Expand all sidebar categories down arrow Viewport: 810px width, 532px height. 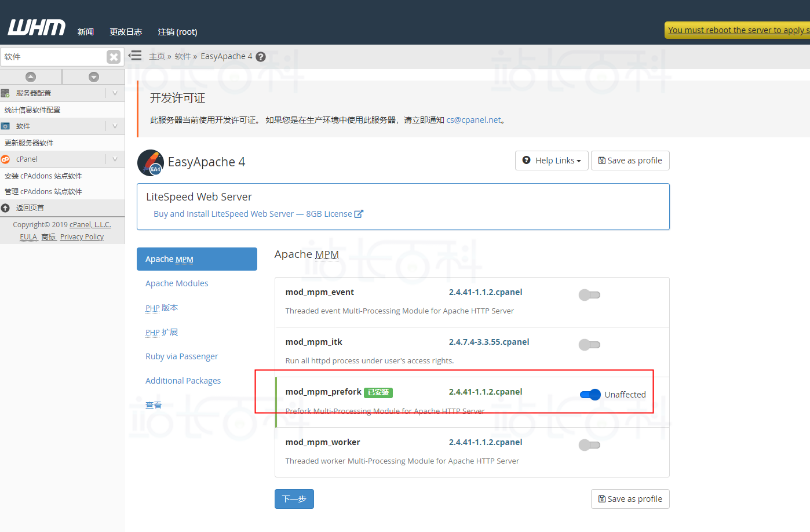[94, 76]
